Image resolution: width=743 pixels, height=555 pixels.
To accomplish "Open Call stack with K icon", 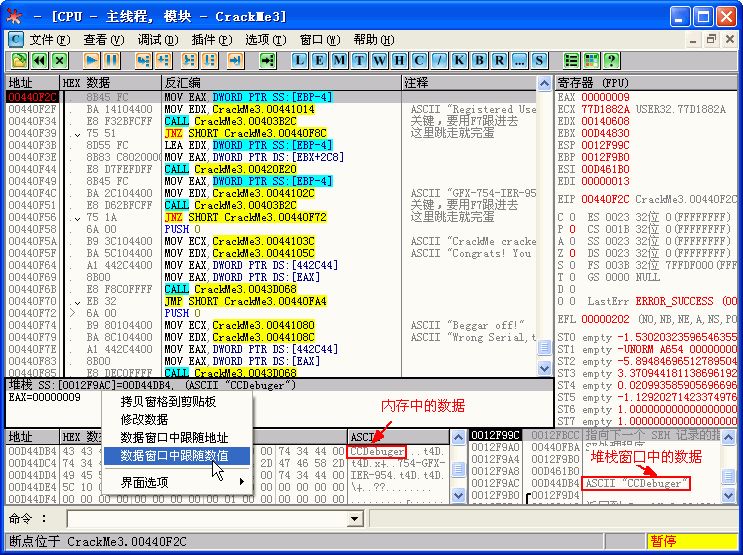I will pos(459,61).
